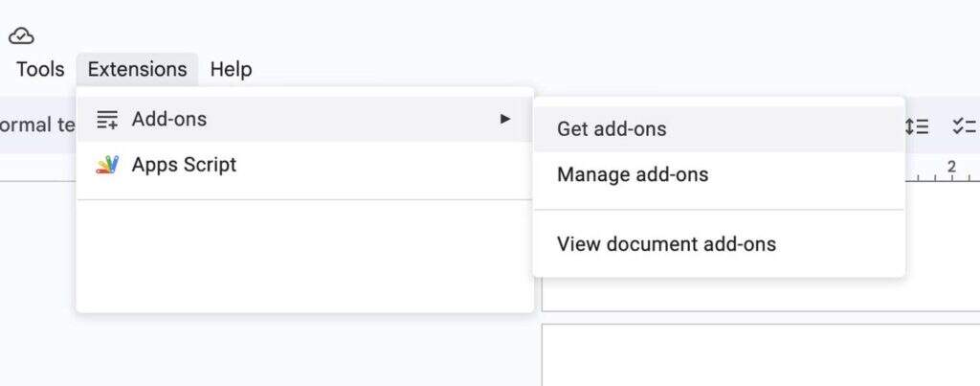The image size is (980, 386).
Task: Select the Add-ons menu entry
Action: (169, 119)
